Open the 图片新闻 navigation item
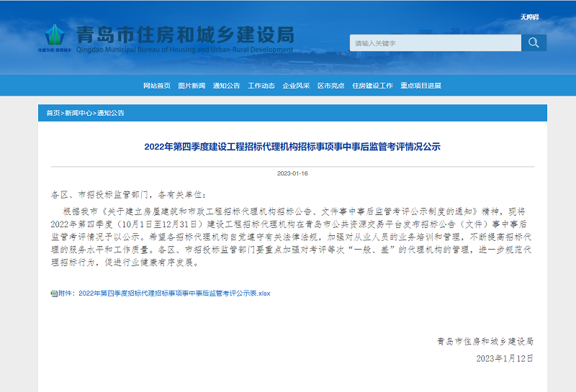 click(192, 86)
